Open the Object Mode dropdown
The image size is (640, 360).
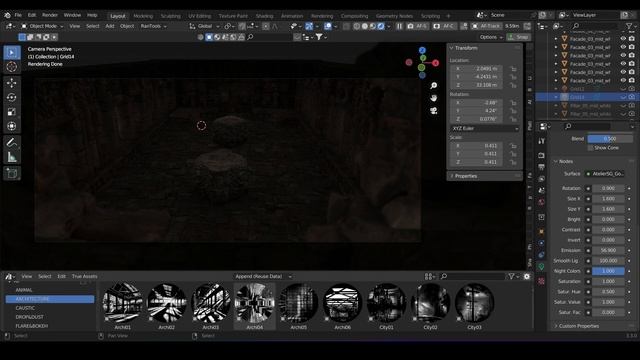pos(42,26)
